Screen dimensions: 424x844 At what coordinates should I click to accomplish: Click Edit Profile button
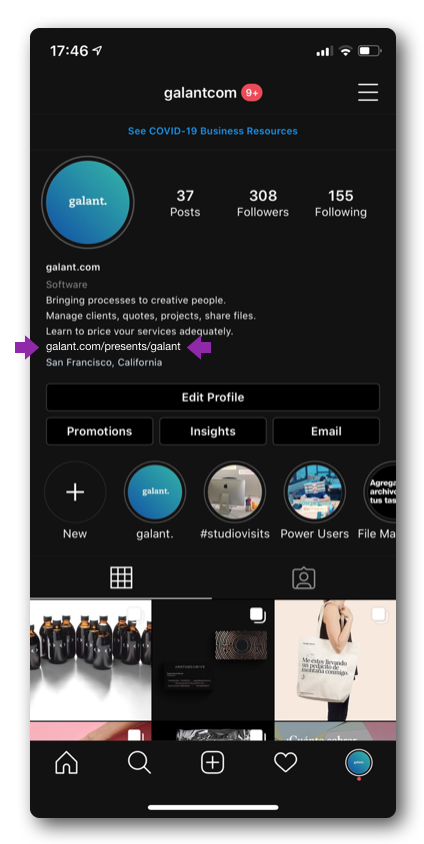(x=213, y=397)
